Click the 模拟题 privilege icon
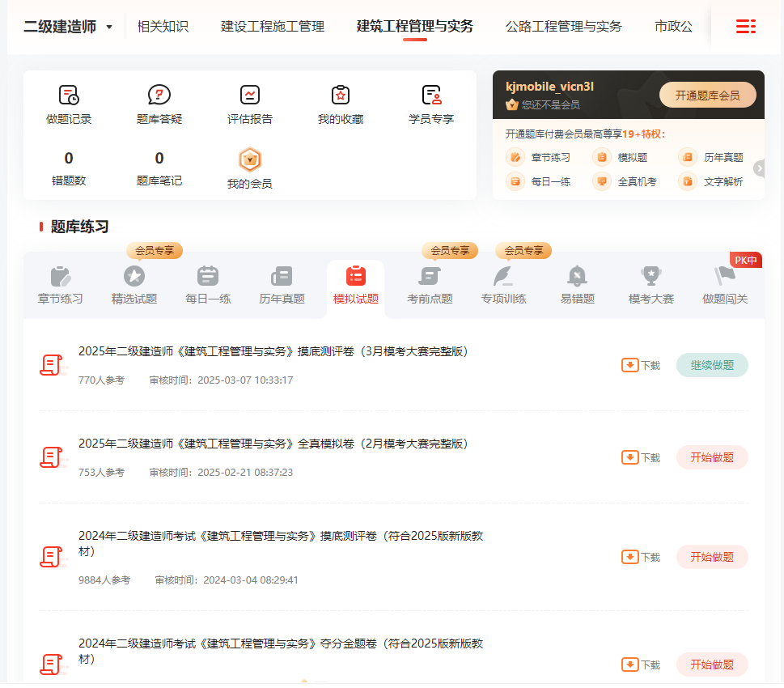The width and height of the screenshot is (784, 688). tap(601, 157)
